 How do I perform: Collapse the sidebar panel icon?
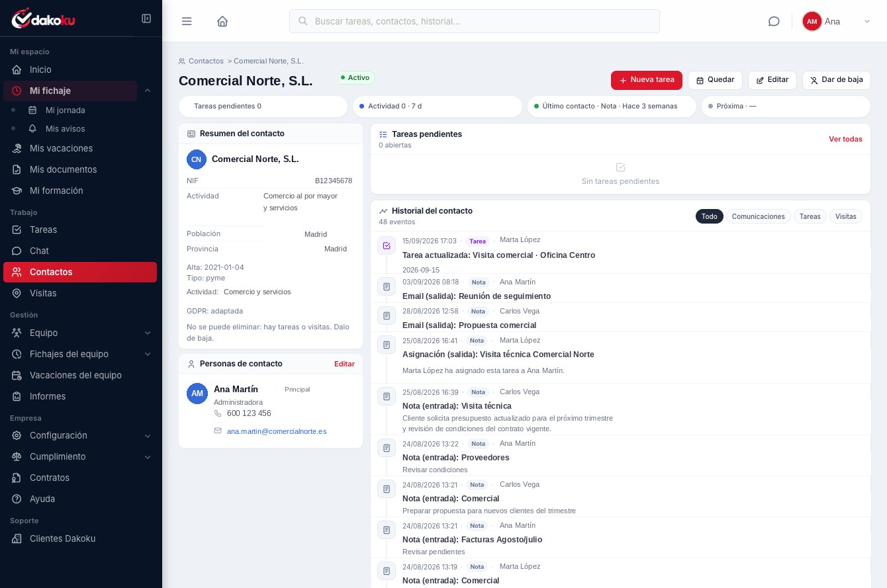146,19
